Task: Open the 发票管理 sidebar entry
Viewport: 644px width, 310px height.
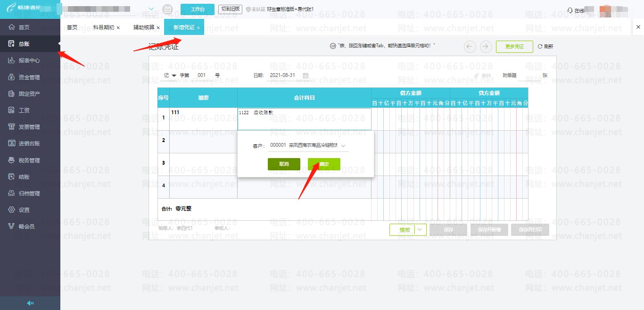Action: [x=30, y=127]
